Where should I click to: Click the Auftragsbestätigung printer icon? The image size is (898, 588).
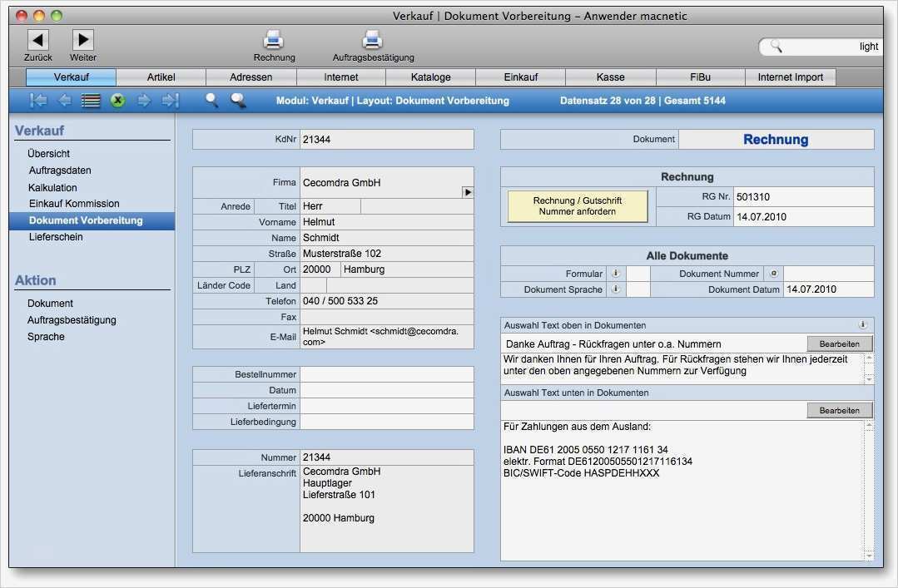click(x=370, y=39)
